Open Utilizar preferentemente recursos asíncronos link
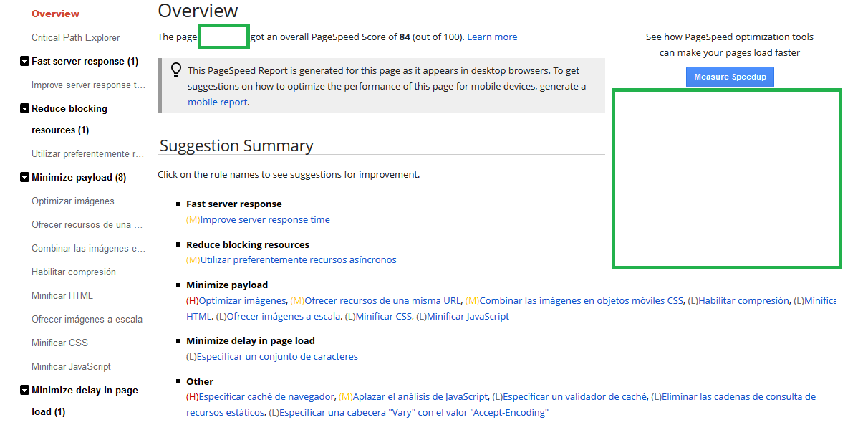 298,260
